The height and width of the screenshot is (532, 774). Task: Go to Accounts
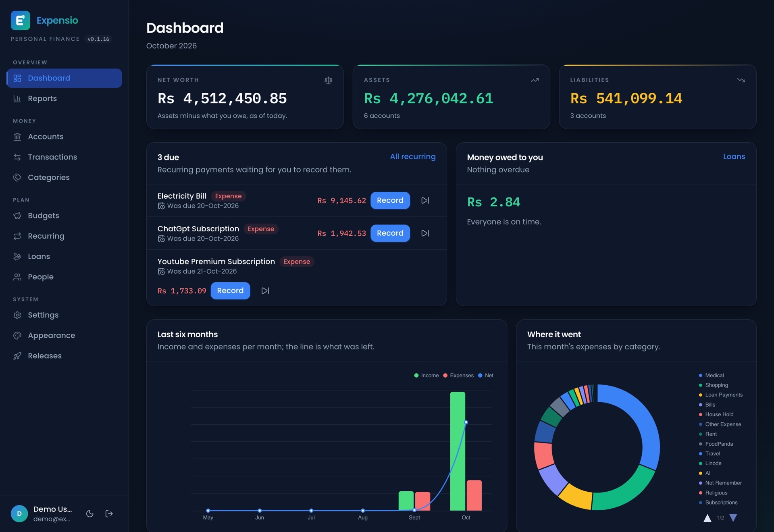coord(64,137)
